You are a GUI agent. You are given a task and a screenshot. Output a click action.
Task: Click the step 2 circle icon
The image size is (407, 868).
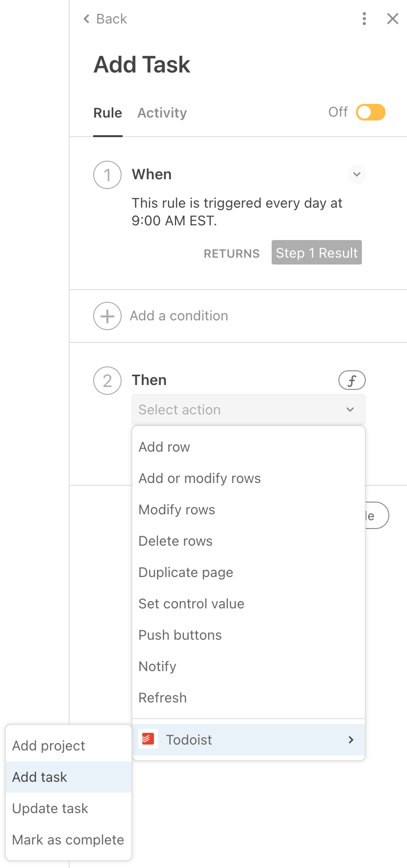(107, 381)
